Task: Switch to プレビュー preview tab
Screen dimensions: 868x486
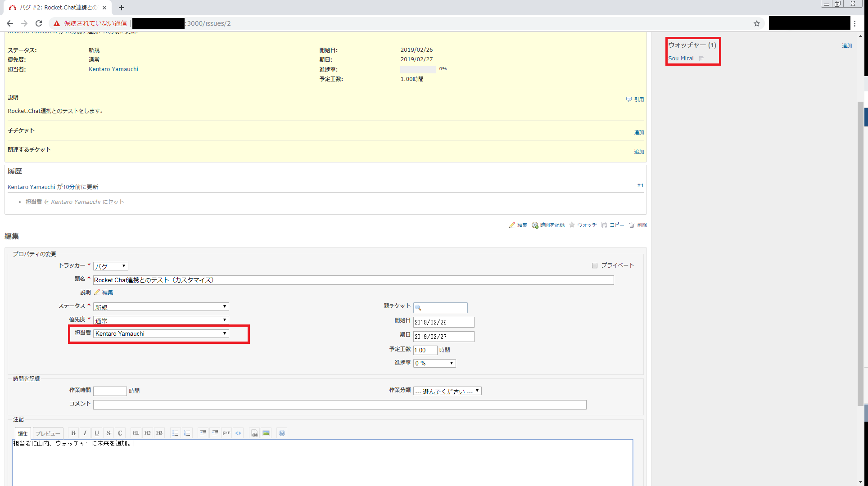Action: pyautogui.click(x=48, y=433)
